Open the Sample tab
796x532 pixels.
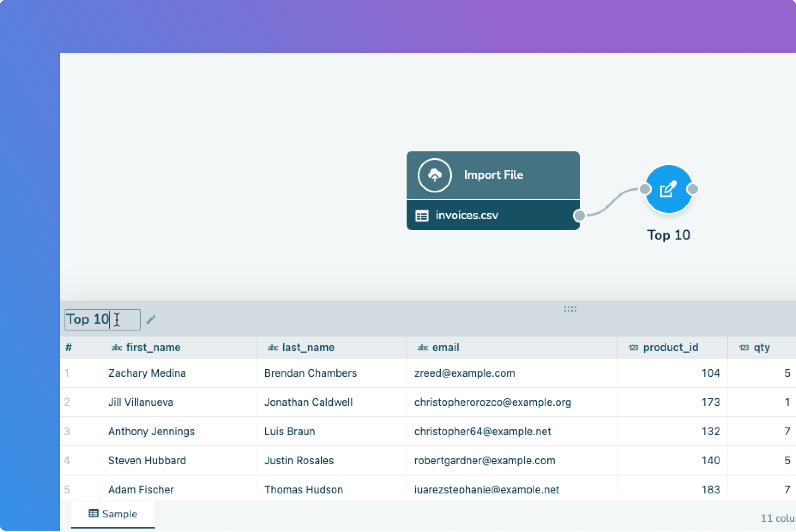pyautogui.click(x=113, y=514)
